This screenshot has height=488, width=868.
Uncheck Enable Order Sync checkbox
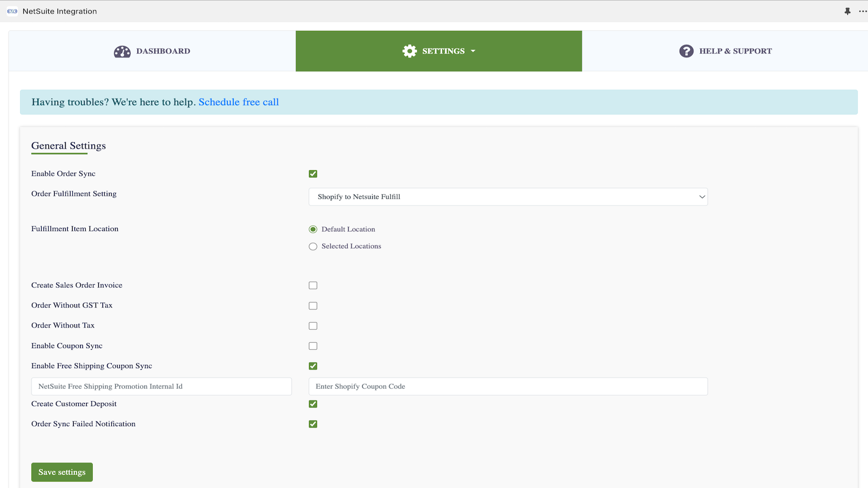click(x=313, y=174)
